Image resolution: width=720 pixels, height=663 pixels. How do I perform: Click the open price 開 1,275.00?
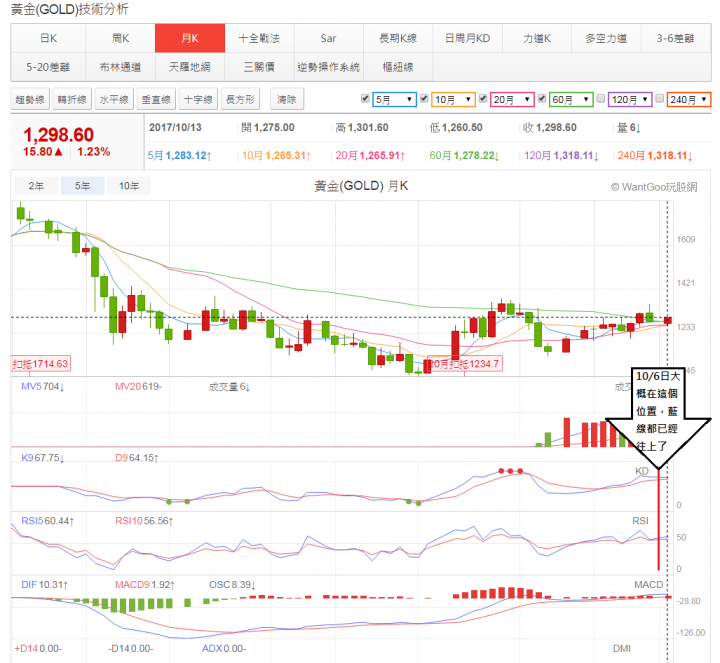(268, 127)
